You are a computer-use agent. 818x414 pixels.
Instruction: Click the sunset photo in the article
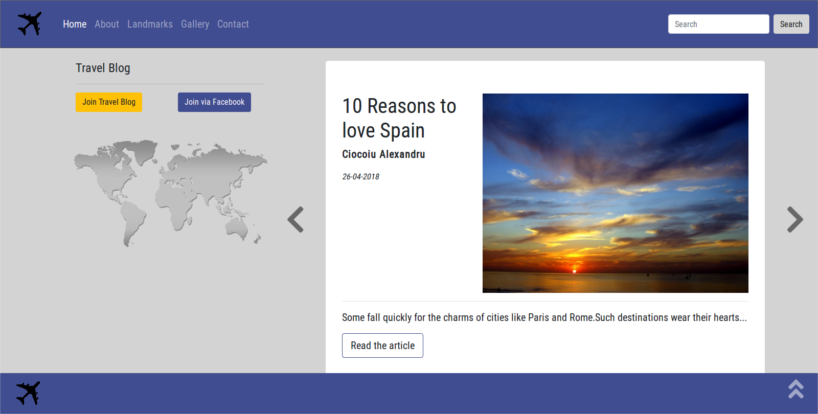tap(615, 193)
